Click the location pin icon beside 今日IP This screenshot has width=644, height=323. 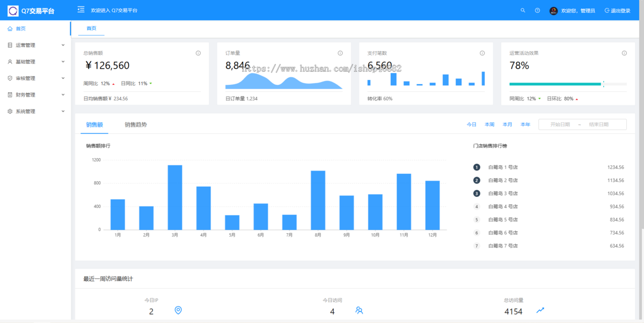click(178, 310)
